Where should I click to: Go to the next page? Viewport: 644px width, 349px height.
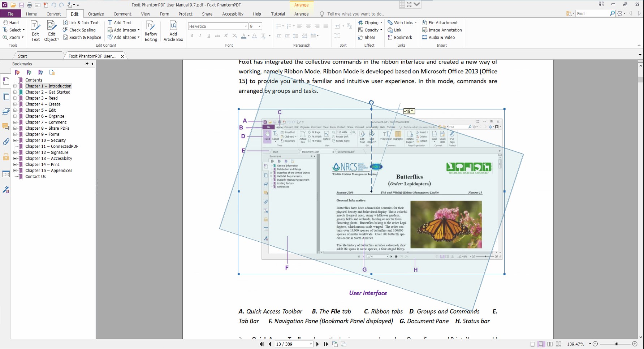coord(317,344)
